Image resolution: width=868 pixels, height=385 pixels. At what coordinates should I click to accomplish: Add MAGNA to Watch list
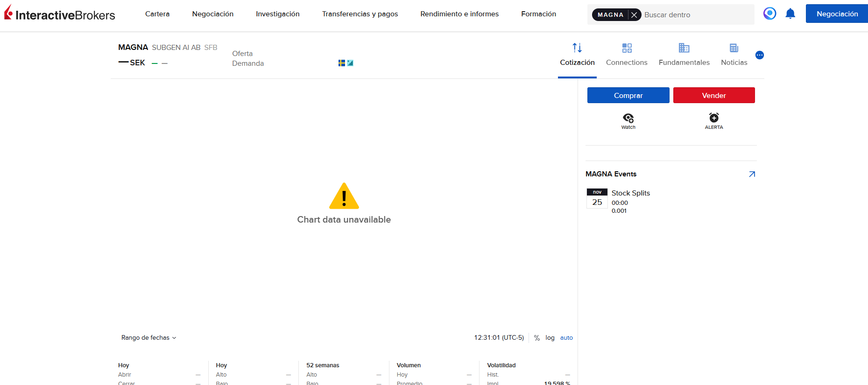point(628,121)
